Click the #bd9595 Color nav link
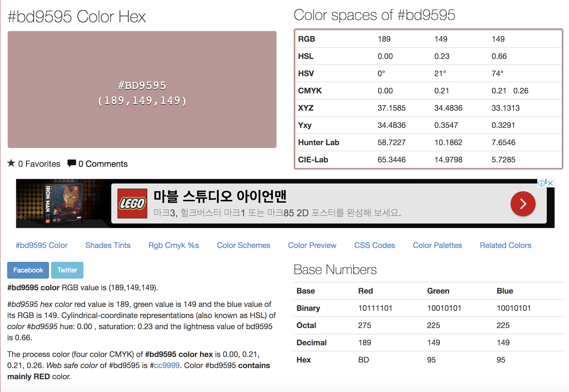The image size is (569, 392). coord(41,245)
